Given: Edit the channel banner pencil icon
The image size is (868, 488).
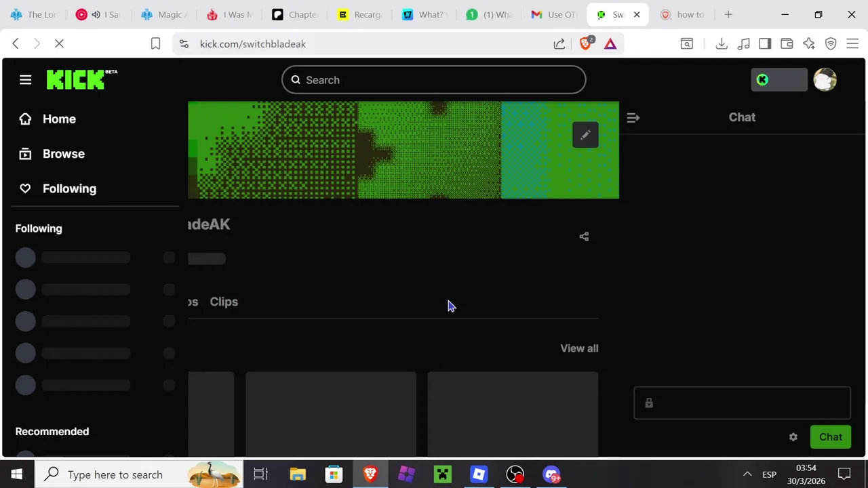Looking at the screenshot, I should tap(585, 135).
